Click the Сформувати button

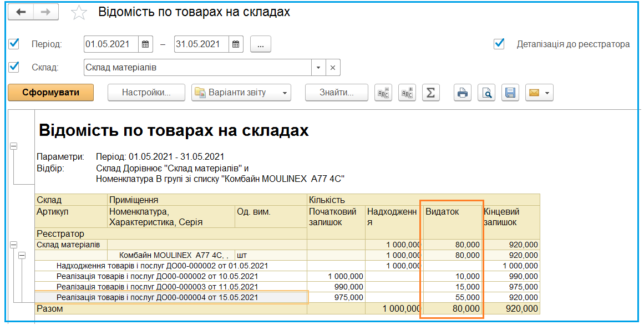51,93
